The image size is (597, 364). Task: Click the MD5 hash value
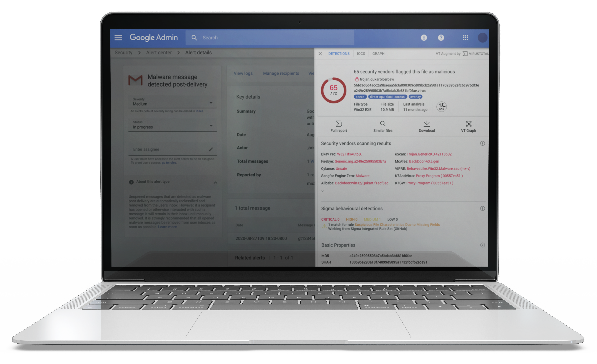click(x=381, y=256)
